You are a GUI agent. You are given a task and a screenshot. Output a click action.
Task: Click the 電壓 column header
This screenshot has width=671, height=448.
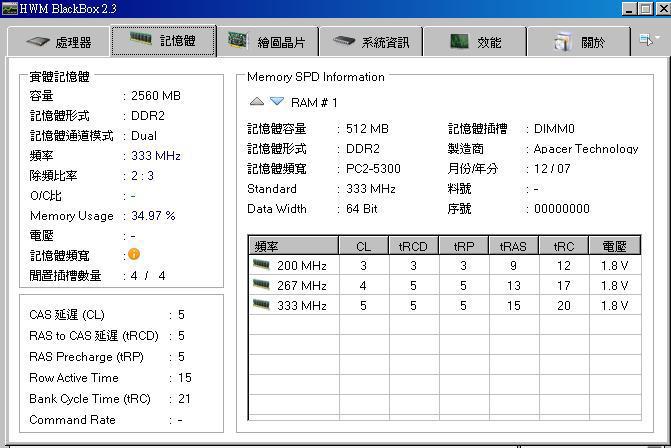614,246
